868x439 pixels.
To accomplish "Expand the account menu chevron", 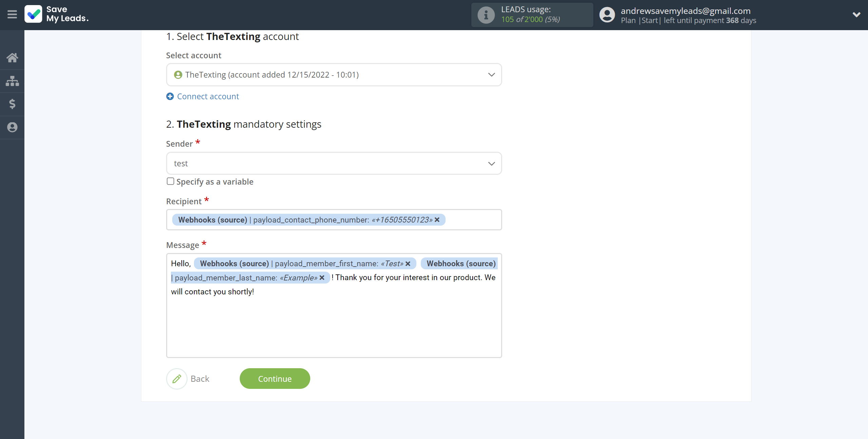I will pos(856,15).
